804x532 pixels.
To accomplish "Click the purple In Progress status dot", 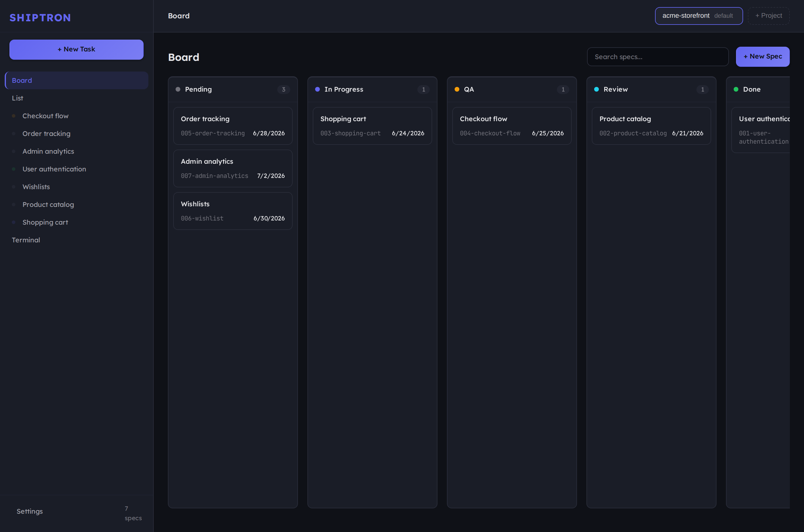I will coord(317,89).
